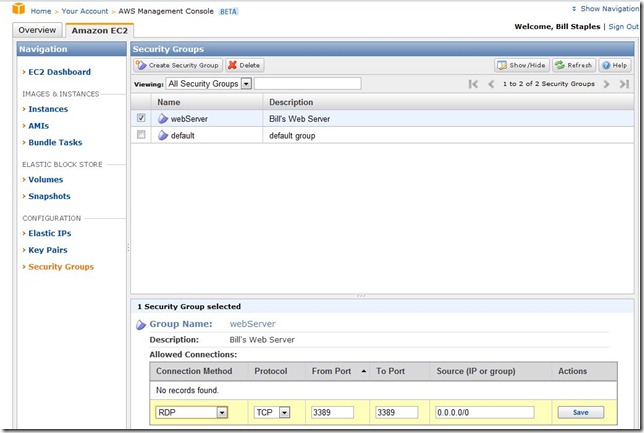The height and width of the screenshot is (433, 644).
Task: Click the default group icon in list
Action: coord(163,135)
